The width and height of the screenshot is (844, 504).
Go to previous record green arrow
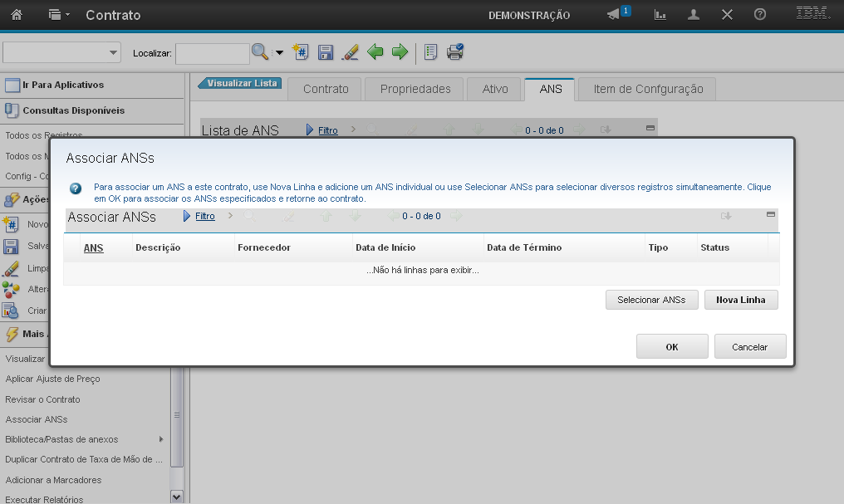tap(375, 52)
